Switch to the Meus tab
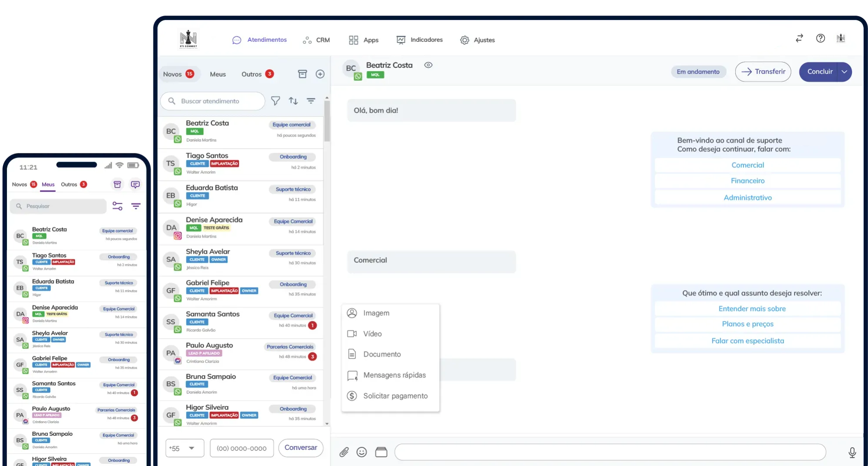The width and height of the screenshot is (868, 466). 218,74
